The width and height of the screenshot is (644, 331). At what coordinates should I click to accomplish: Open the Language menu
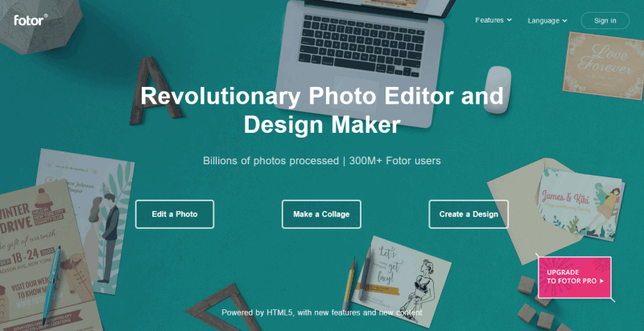pos(547,20)
